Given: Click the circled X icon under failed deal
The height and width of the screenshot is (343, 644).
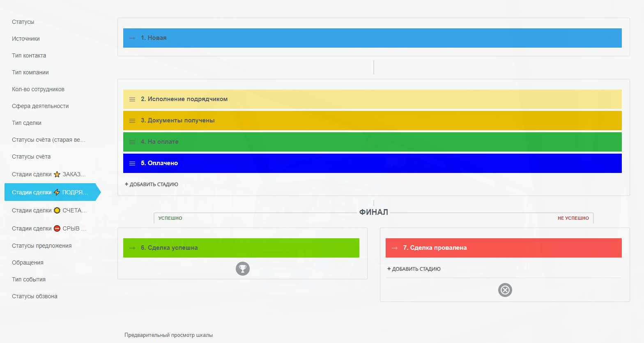Looking at the screenshot, I should pos(505,290).
